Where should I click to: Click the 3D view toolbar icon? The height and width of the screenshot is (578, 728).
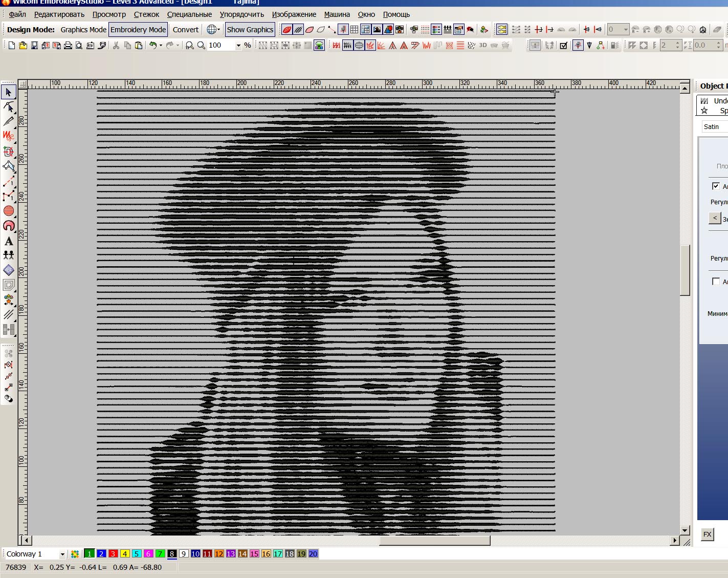[x=482, y=46]
